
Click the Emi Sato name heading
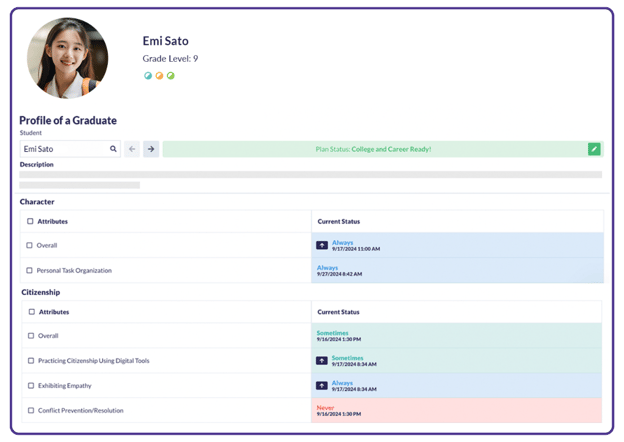pyautogui.click(x=166, y=41)
